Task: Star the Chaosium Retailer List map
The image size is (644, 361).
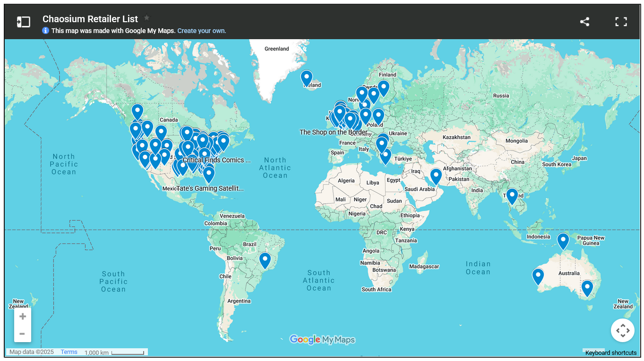Action: 146,18
